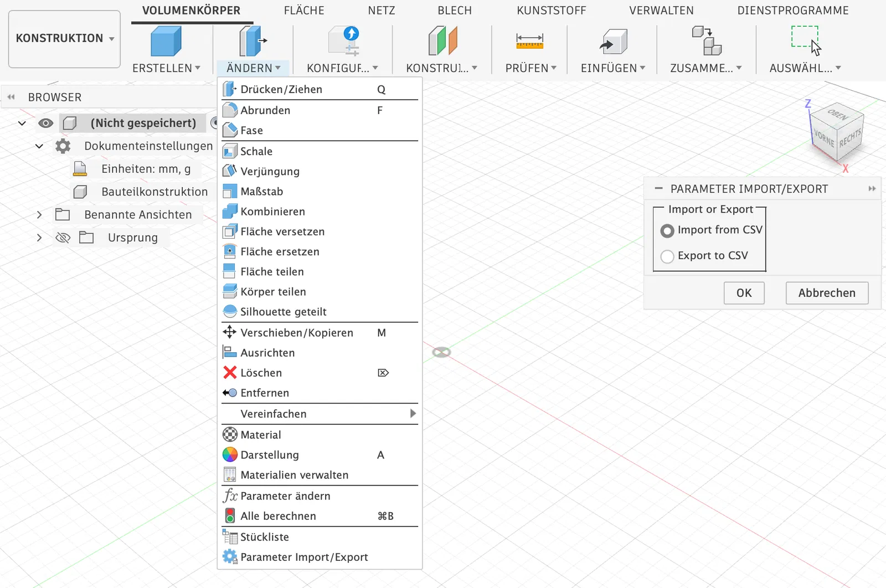Collapse the Dokumenteinstellungen tree node

tap(39, 146)
